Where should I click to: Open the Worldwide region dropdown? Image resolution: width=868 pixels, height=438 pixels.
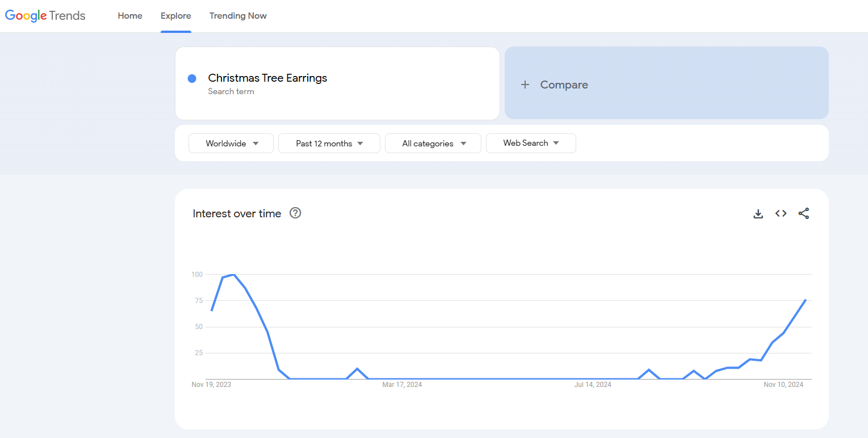pyautogui.click(x=231, y=144)
